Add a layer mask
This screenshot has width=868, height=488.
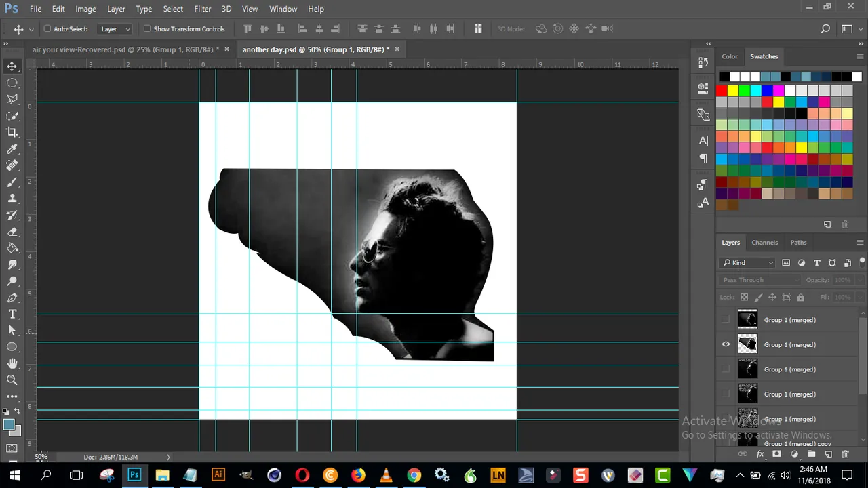pyautogui.click(x=776, y=454)
